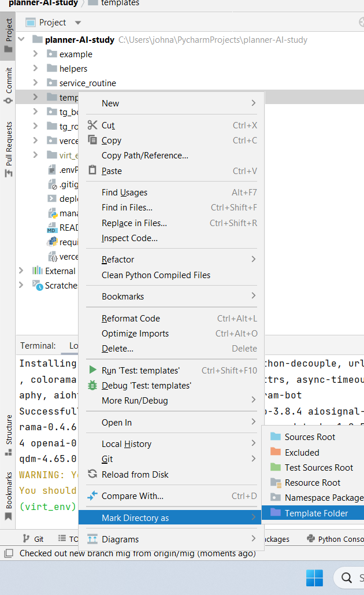Screen dimensions: 364x595
Task: Click the purple Template Folder icon
Action: tap(275, 513)
